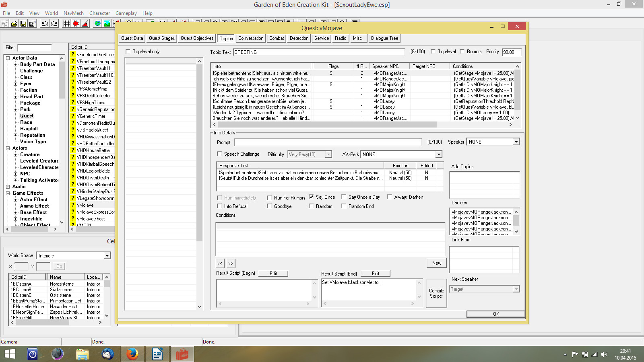Open the AV/Perk dropdown
644x362 pixels.
[438, 154]
